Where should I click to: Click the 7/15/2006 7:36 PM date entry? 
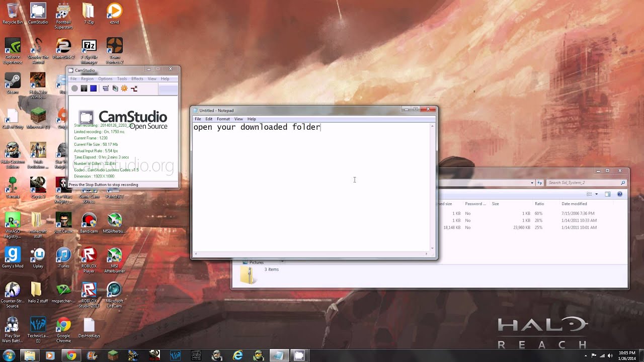pos(578,214)
